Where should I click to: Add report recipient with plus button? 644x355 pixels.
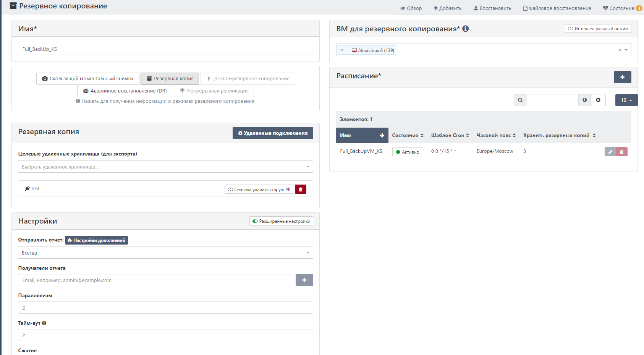[x=304, y=280]
